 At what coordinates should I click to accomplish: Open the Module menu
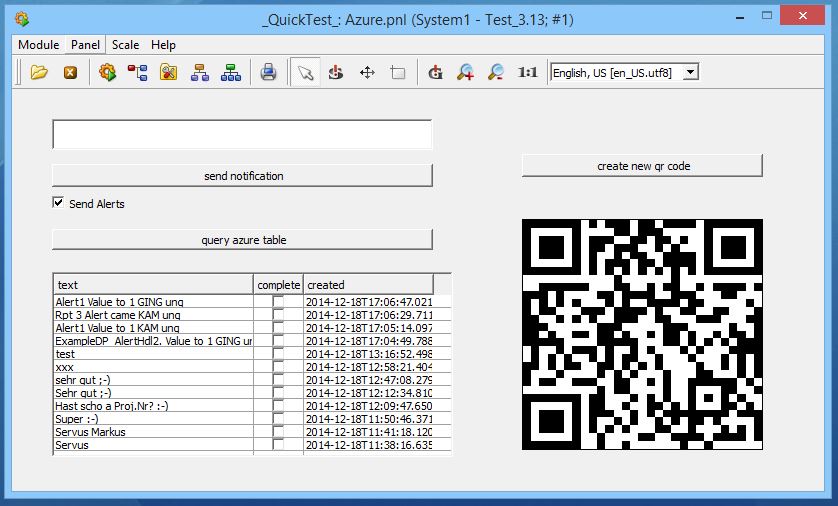38,45
